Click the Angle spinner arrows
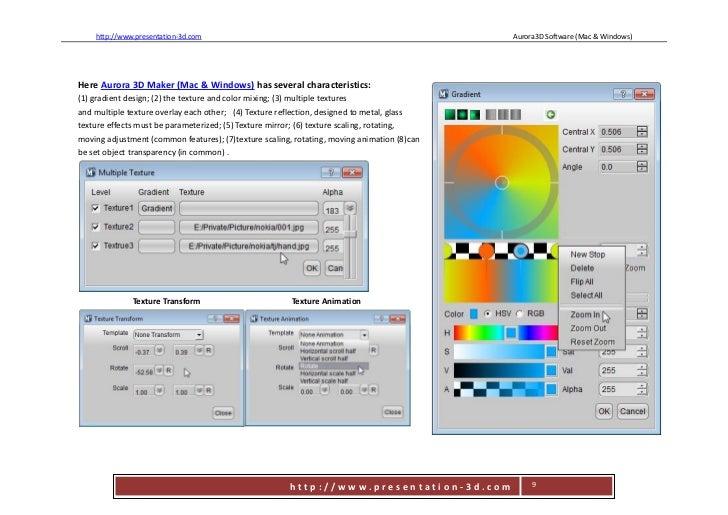 (642, 166)
